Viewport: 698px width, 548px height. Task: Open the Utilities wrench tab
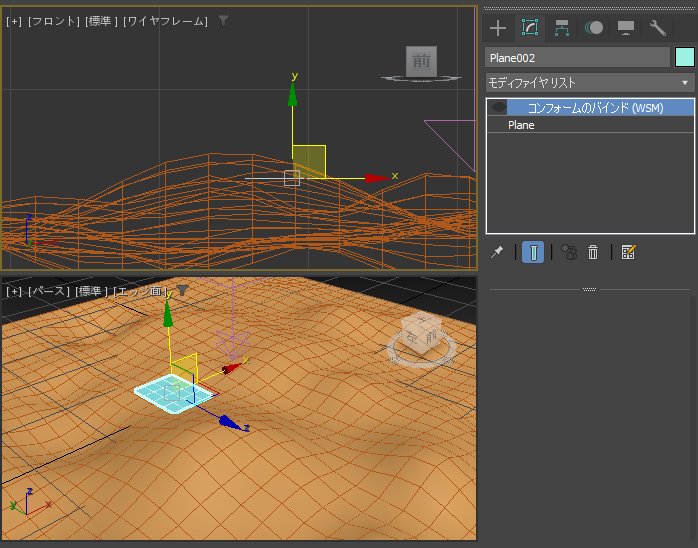pos(657,28)
